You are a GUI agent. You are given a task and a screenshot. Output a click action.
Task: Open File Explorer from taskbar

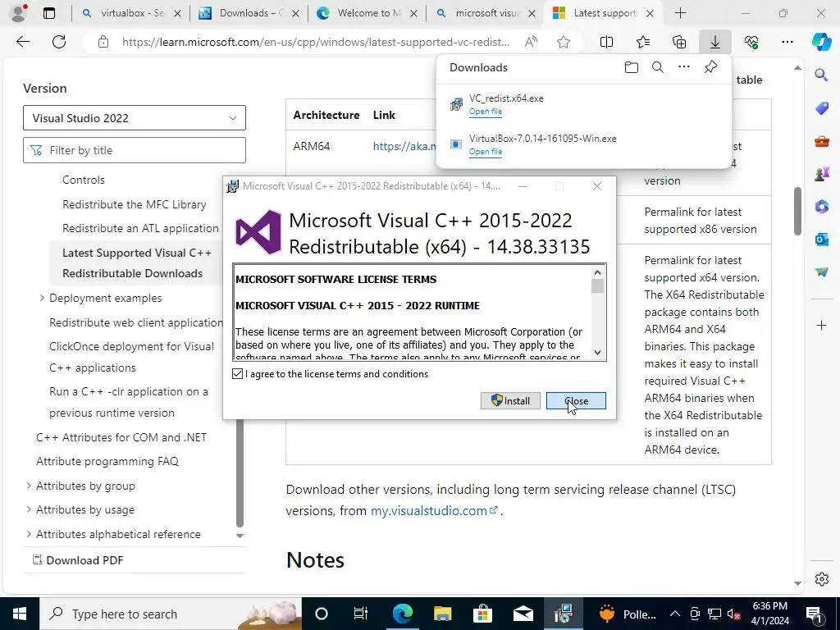point(442,614)
